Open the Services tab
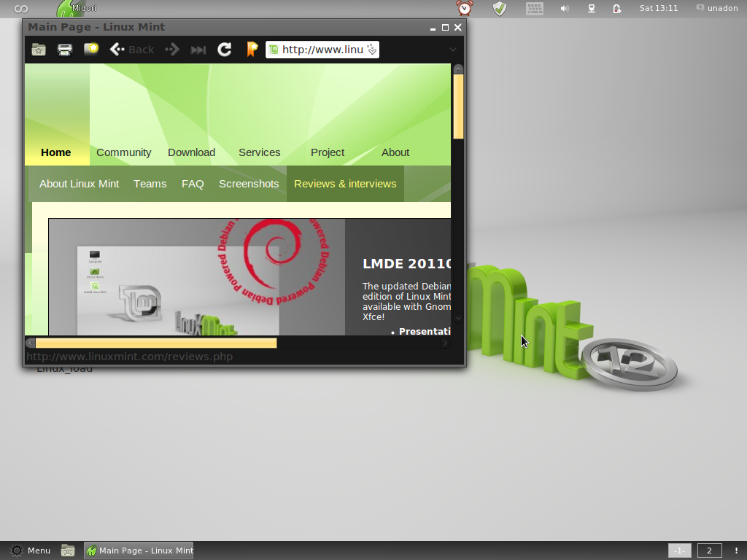This screenshot has width=747, height=560. pyautogui.click(x=260, y=152)
